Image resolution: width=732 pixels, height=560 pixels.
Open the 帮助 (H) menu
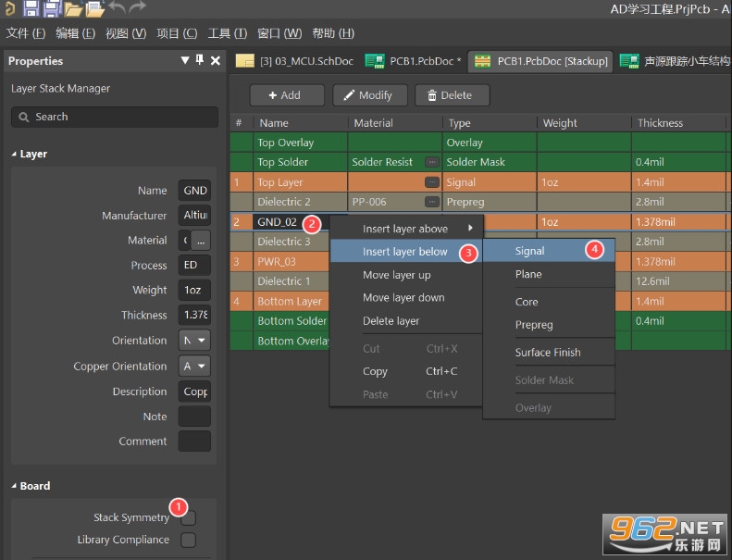(x=333, y=33)
